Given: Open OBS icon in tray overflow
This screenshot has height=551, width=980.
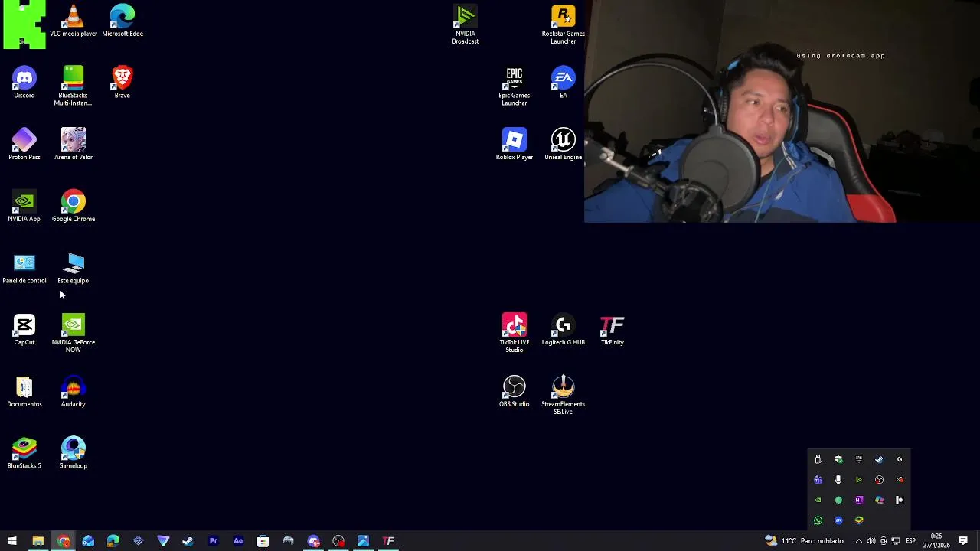Looking at the screenshot, I should [x=879, y=480].
